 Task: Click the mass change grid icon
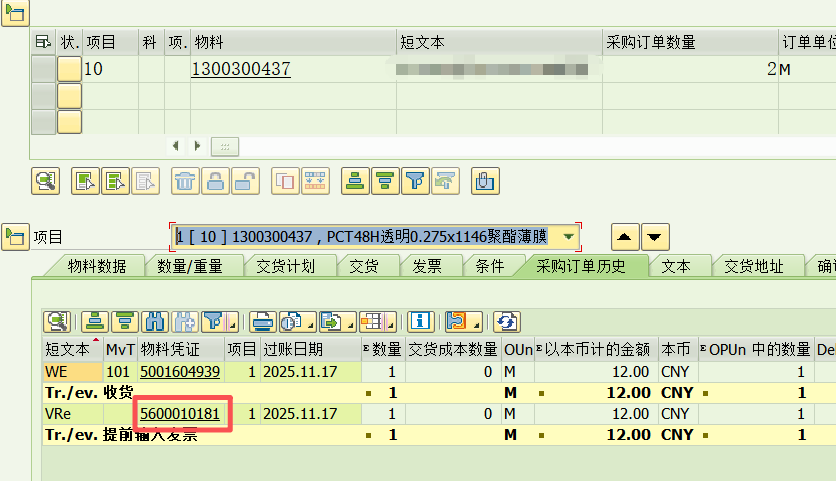pyautogui.click(x=315, y=181)
